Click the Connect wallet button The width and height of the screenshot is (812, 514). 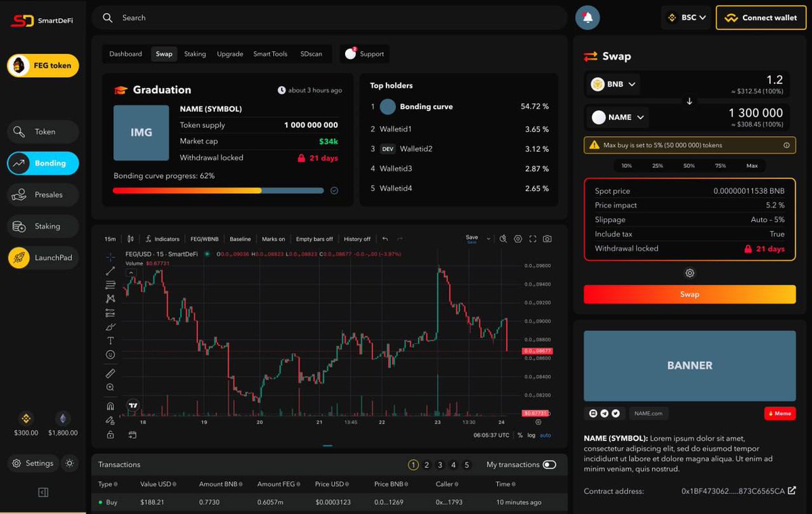coord(761,18)
